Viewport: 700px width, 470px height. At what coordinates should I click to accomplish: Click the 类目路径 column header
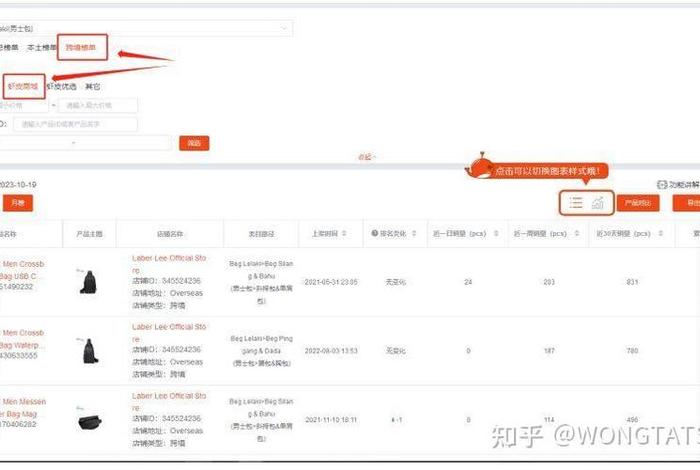pyautogui.click(x=261, y=234)
